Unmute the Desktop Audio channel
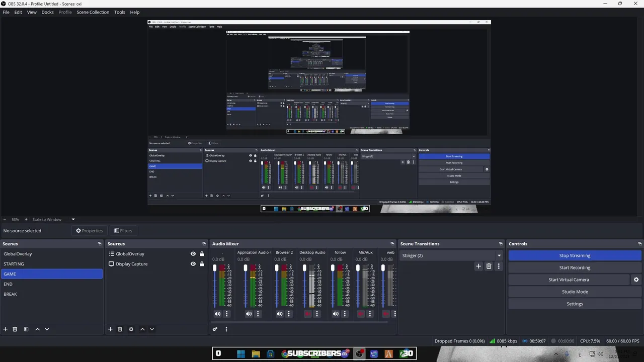 pyautogui.click(x=307, y=314)
